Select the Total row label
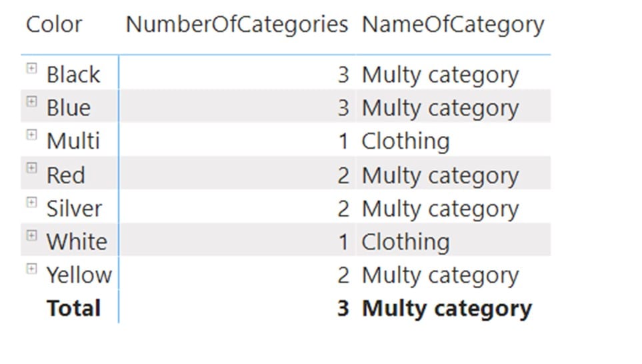 point(74,308)
